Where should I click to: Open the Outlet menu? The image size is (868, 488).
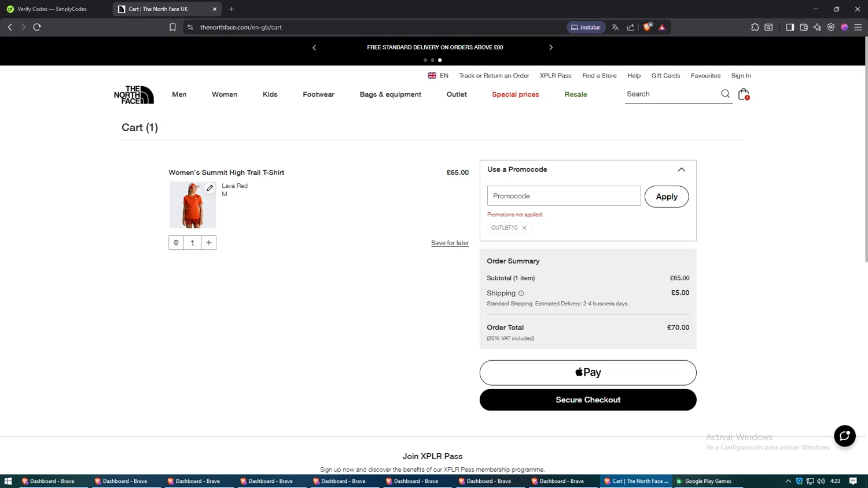click(x=457, y=94)
